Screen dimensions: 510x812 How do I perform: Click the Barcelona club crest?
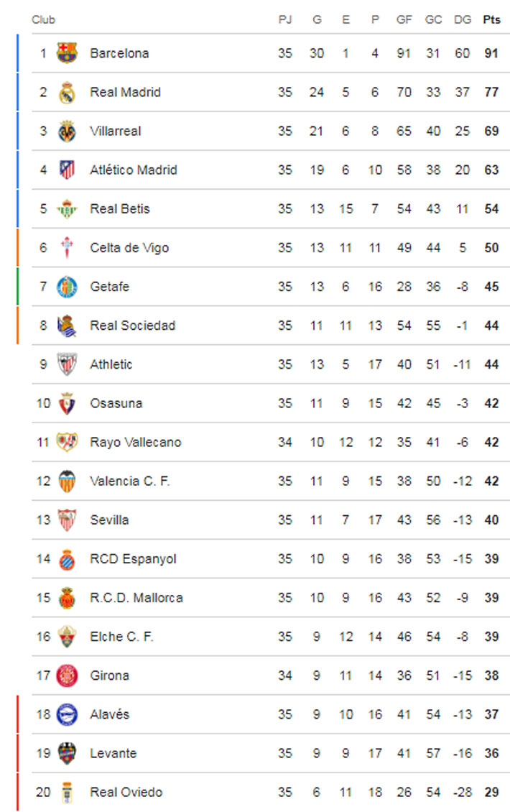[x=67, y=53]
